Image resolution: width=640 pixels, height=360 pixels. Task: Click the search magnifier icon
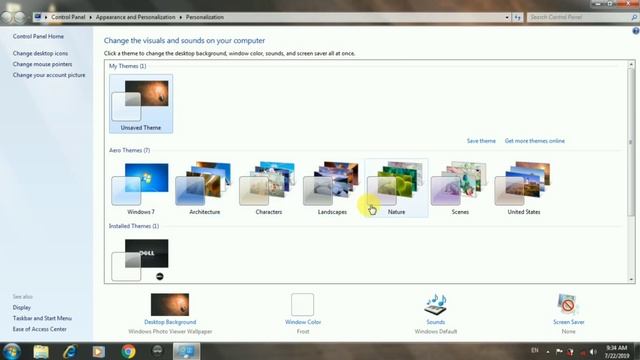point(634,18)
